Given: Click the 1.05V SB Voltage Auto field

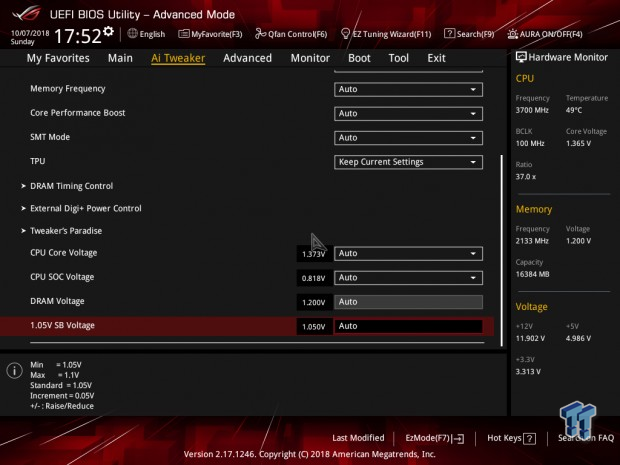Looking at the screenshot, I should click(408, 326).
